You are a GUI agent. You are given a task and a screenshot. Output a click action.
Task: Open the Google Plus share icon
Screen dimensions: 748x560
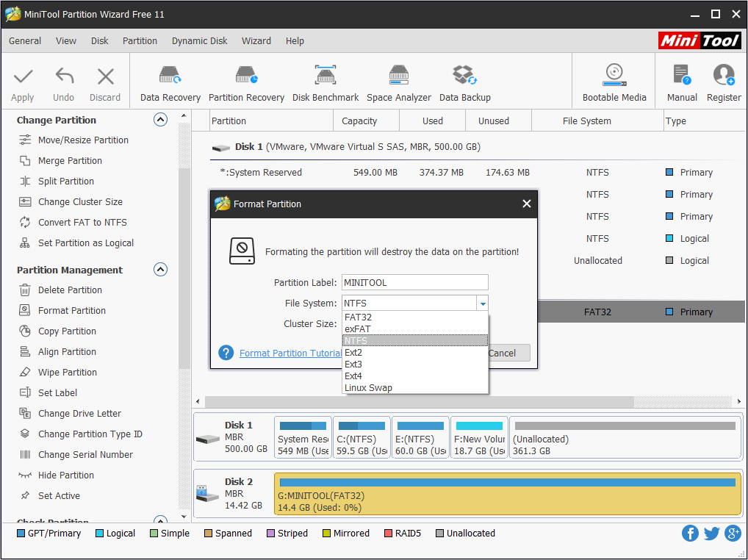(x=733, y=533)
